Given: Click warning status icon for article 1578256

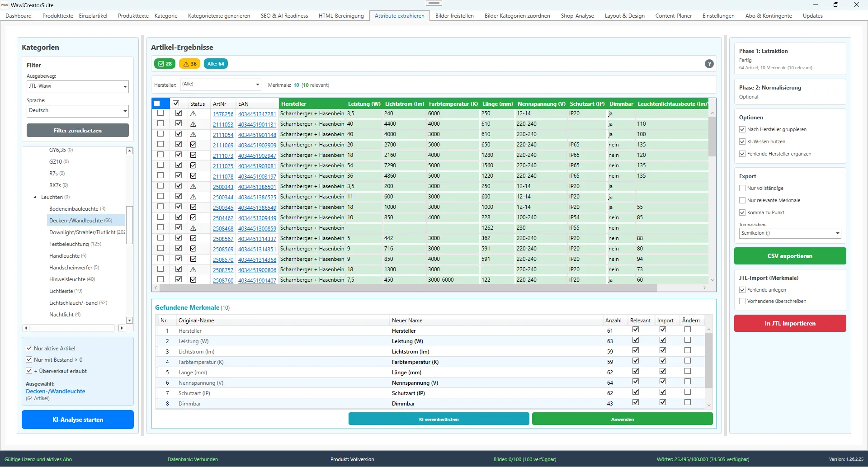Looking at the screenshot, I should point(193,114).
